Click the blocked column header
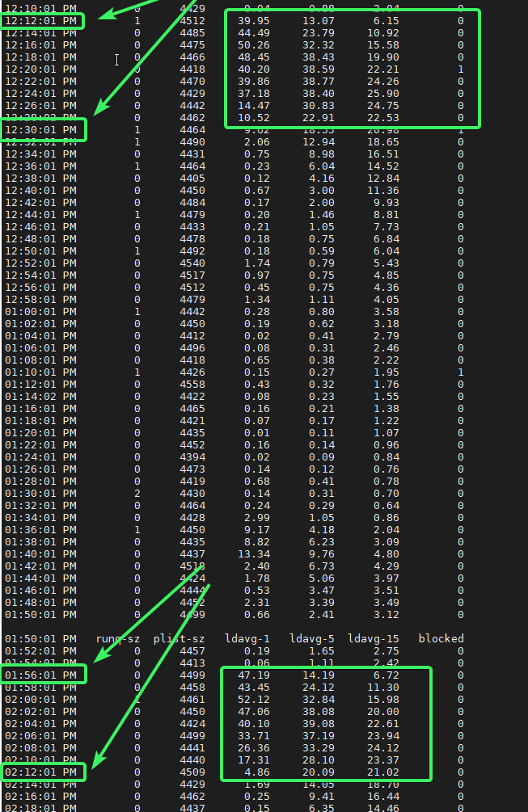 click(x=441, y=638)
